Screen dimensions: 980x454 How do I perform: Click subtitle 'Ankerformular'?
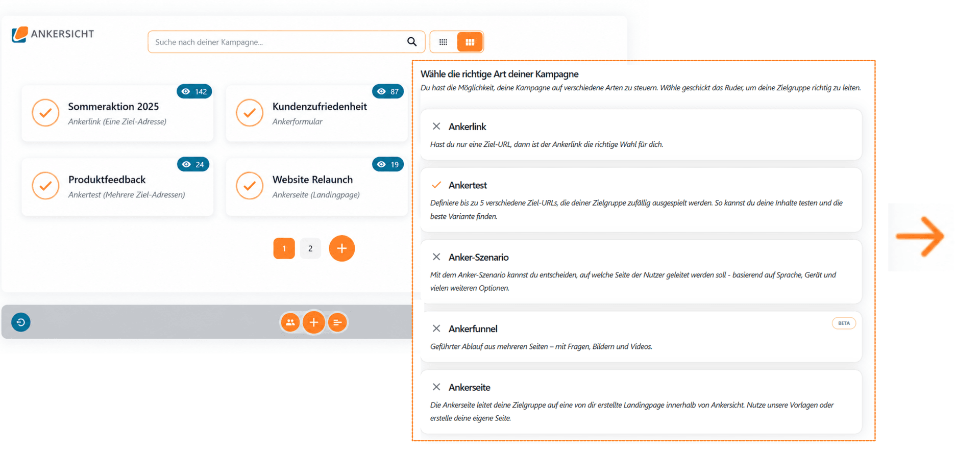coord(297,121)
